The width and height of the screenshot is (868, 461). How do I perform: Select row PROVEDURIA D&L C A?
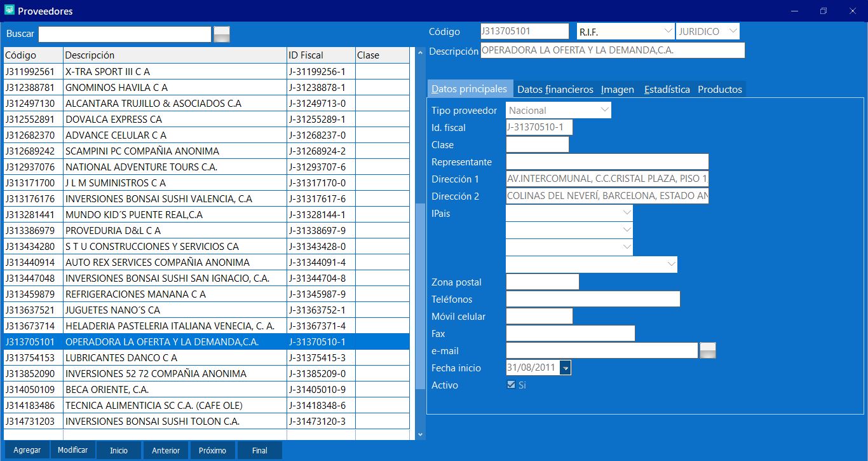(x=207, y=230)
